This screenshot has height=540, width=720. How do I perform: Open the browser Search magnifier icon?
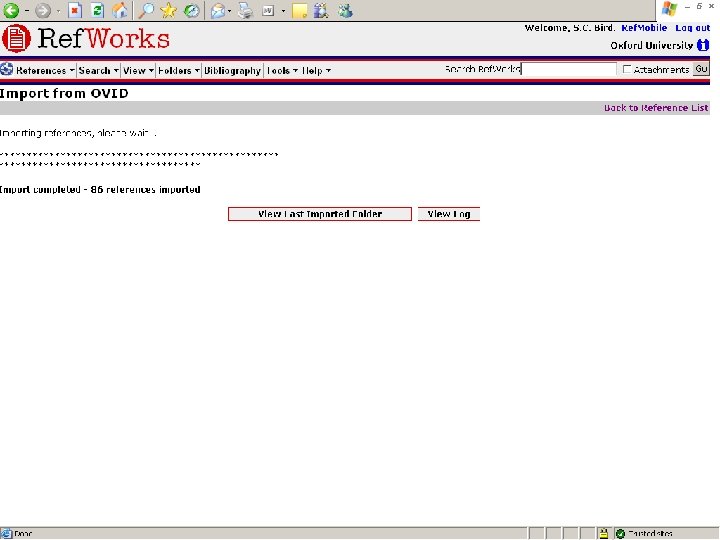146,10
